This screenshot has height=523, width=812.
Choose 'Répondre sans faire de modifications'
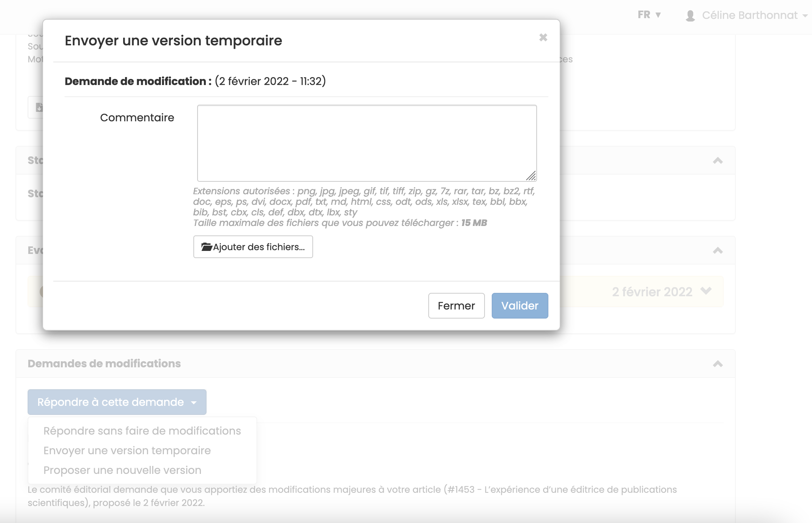[x=142, y=430]
